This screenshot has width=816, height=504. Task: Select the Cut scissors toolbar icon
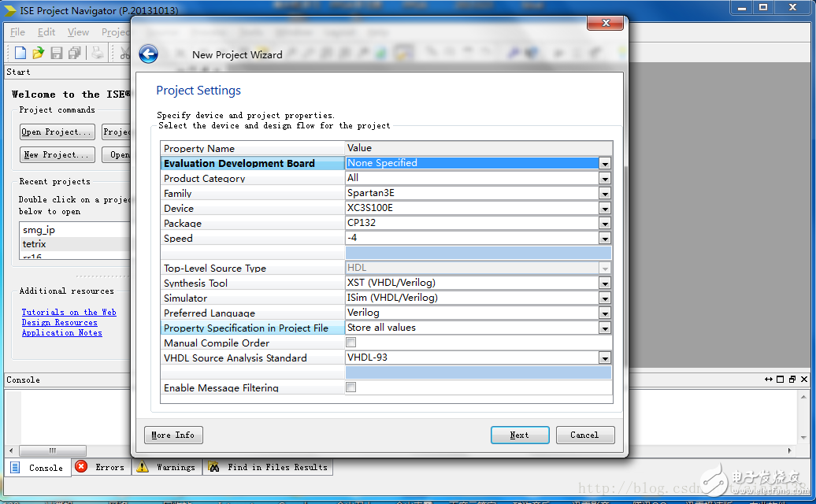(124, 52)
